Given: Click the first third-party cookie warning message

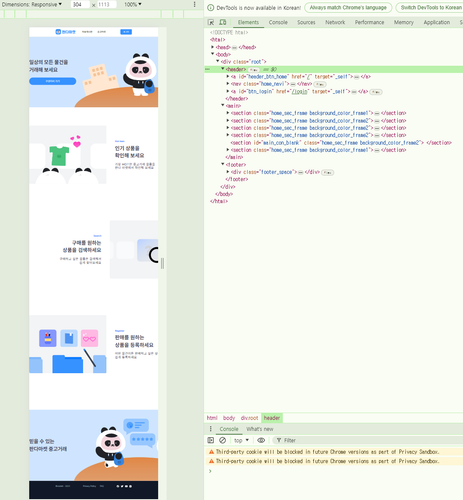Looking at the screenshot, I should pos(327,452).
